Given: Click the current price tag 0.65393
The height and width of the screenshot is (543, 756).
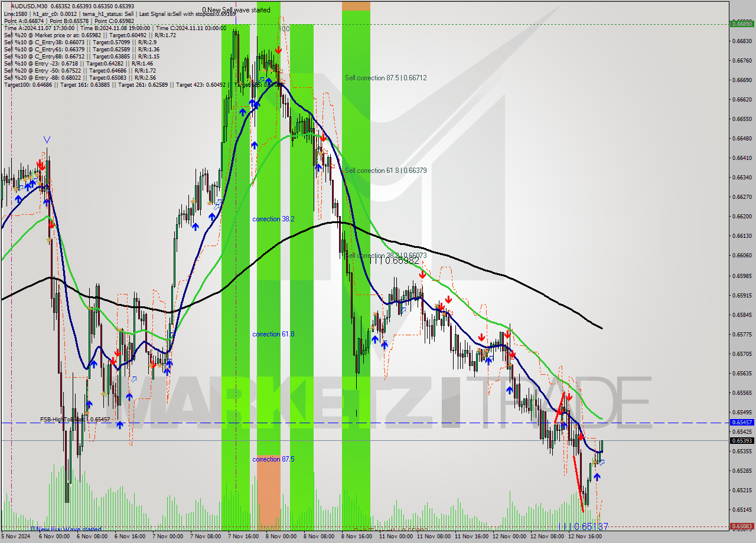Looking at the screenshot, I should point(742,440).
